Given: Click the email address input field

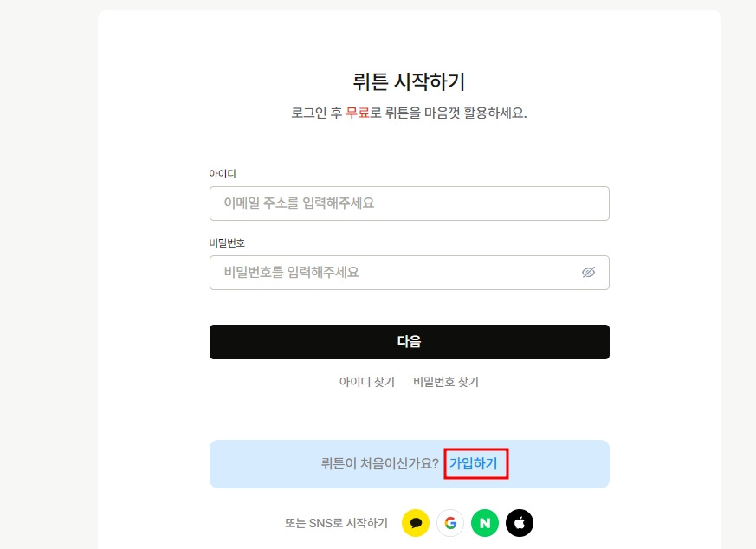Looking at the screenshot, I should [409, 203].
